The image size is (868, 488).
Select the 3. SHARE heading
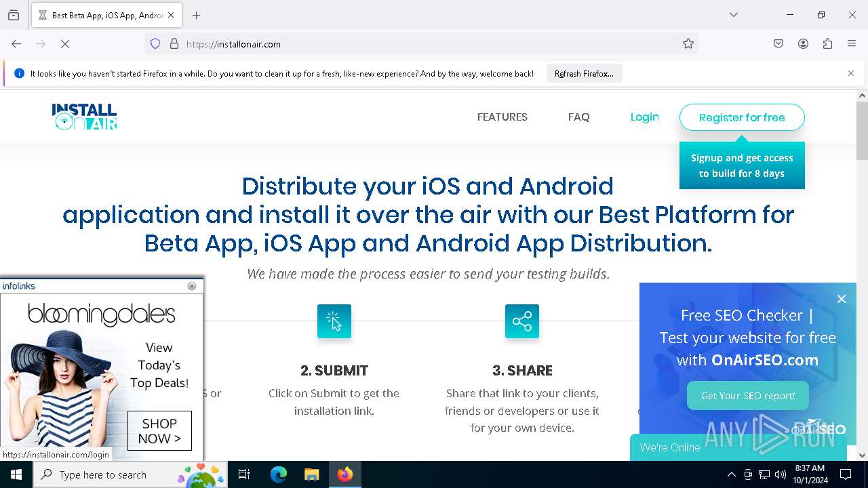[522, 371]
